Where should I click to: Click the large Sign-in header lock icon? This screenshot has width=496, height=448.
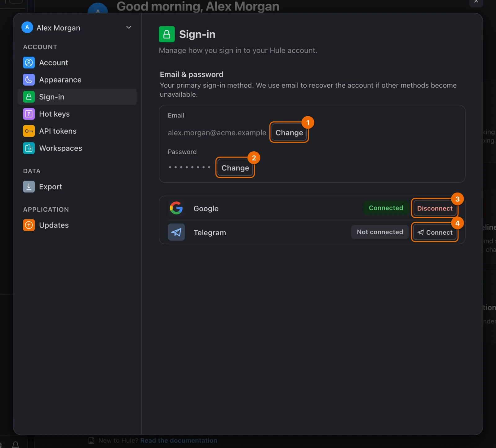tap(167, 34)
